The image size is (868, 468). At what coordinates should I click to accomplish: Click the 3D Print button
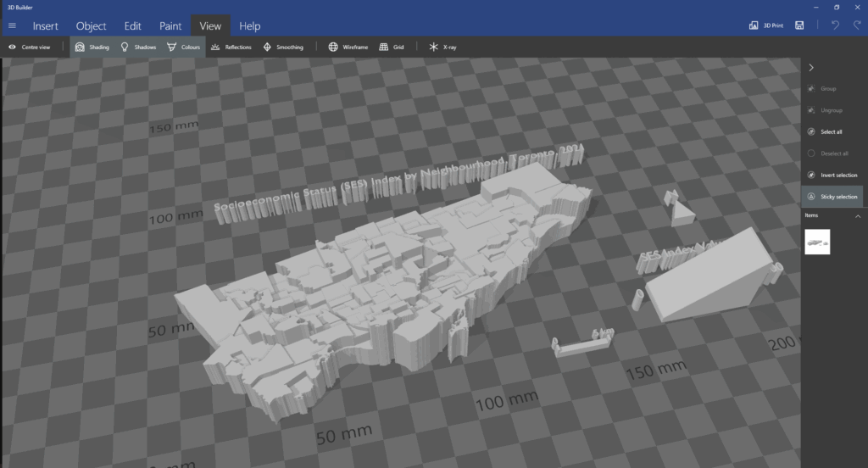pos(765,25)
